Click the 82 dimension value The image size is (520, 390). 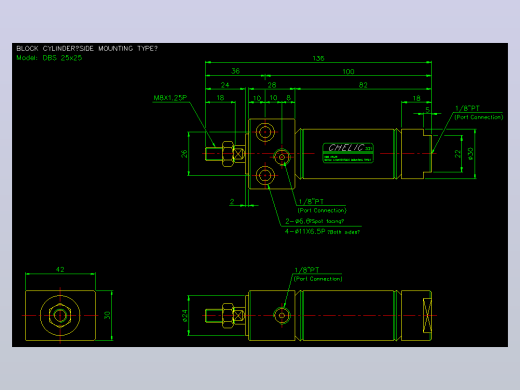pyautogui.click(x=363, y=85)
